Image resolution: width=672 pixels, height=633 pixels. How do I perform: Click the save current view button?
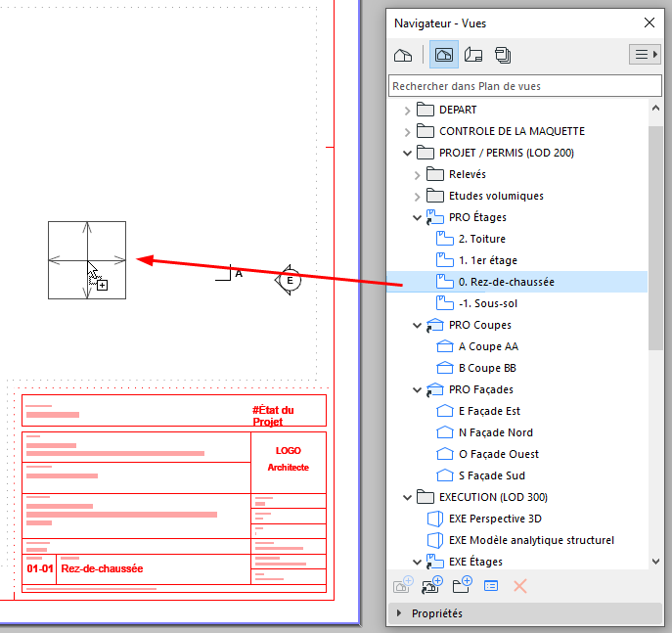403,585
